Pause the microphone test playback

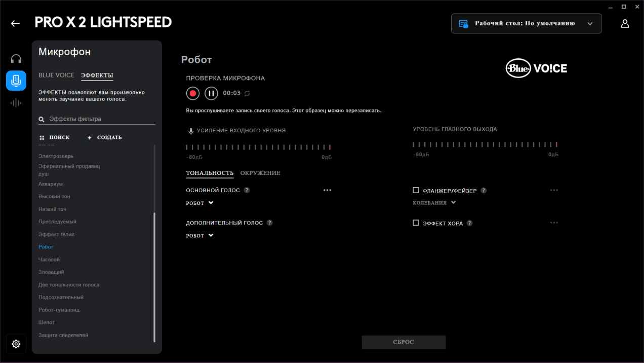pos(211,93)
